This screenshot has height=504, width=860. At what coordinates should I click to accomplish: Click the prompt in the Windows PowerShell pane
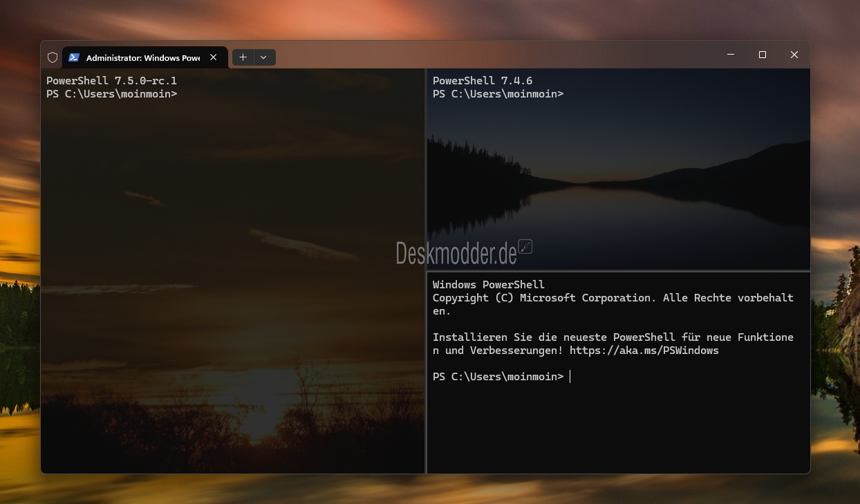click(x=498, y=377)
